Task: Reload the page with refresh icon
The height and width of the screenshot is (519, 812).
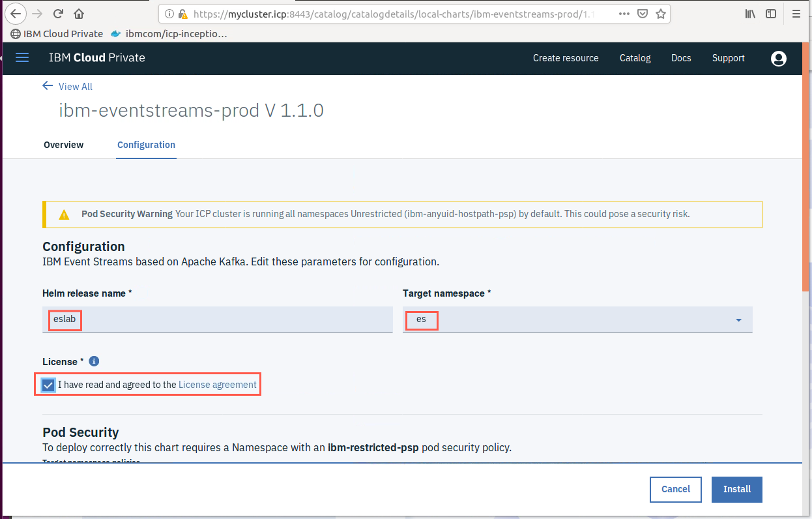Action: coord(58,14)
